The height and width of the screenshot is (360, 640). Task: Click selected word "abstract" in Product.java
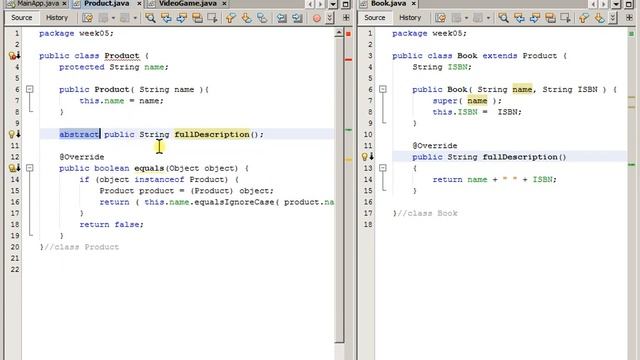coord(79,134)
